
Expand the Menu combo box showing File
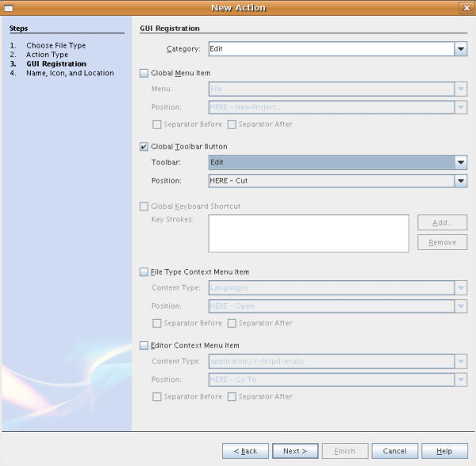pyautogui.click(x=460, y=89)
